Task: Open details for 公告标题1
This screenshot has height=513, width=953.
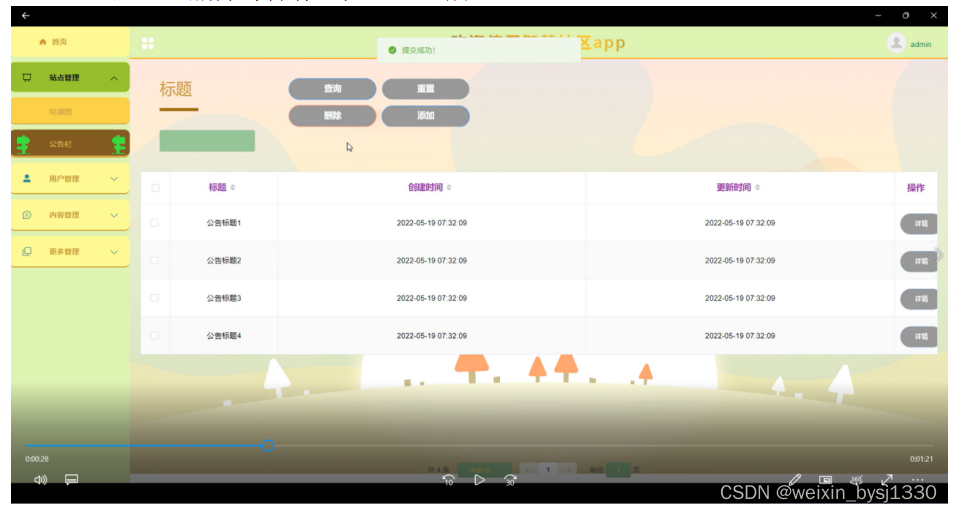Action: click(x=918, y=224)
